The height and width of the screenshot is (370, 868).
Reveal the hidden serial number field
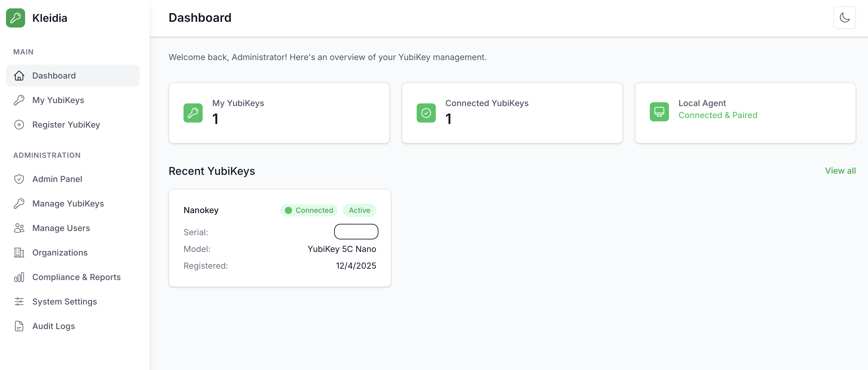[356, 232]
